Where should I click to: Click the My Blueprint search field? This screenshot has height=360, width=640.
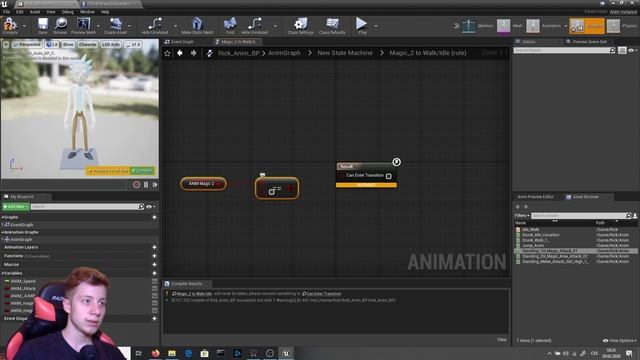click(87, 207)
